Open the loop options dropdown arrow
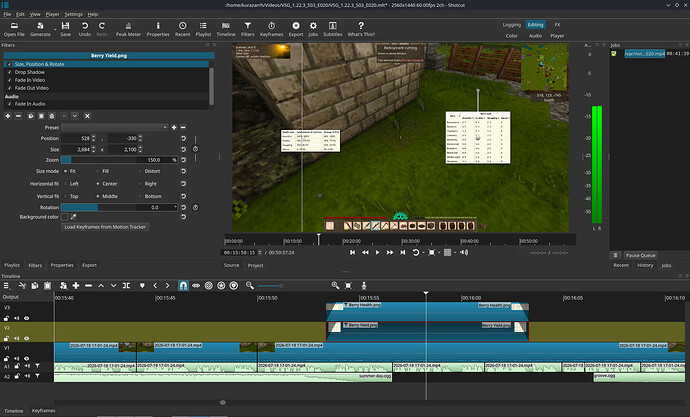This screenshot has width=690, height=417. pyautogui.click(x=423, y=252)
